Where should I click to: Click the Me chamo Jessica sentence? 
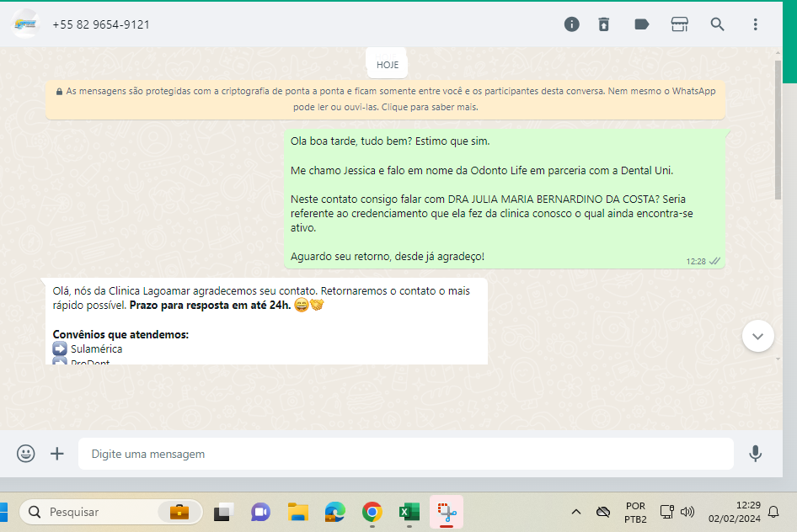pos(481,171)
